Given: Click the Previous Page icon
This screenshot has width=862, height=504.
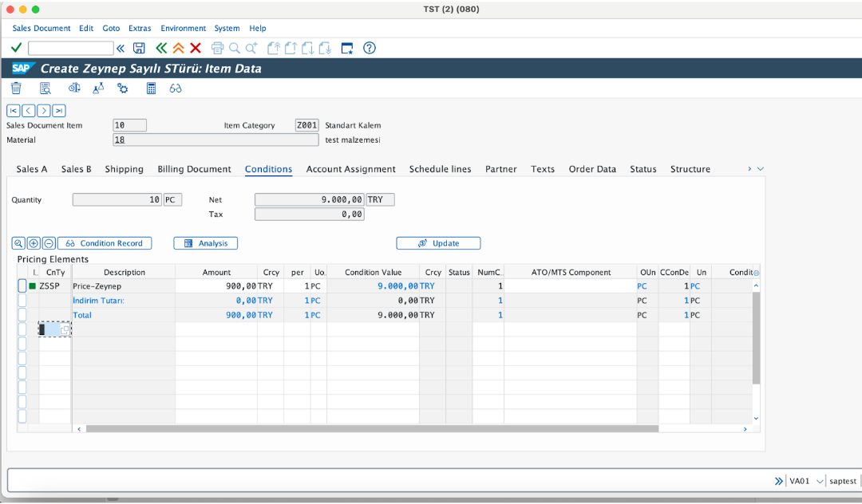Looking at the screenshot, I should [x=291, y=49].
